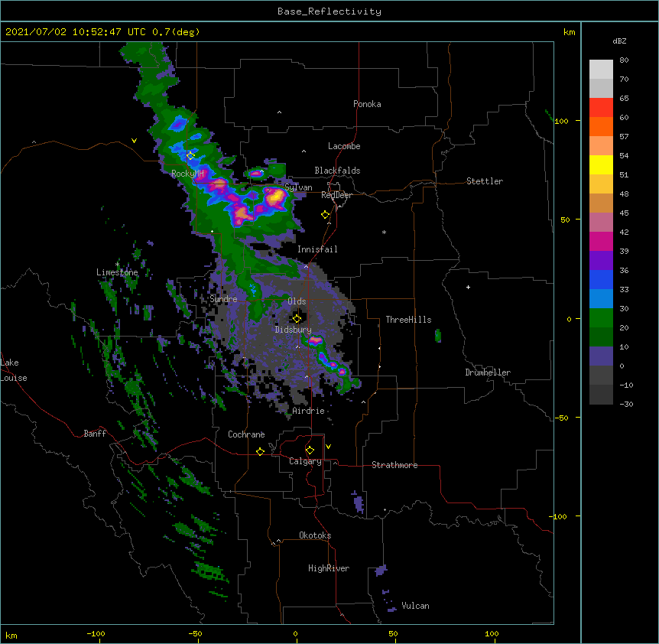Screen dimensions: 659x644
Task: Click the HighRiver label
Action: (328, 568)
